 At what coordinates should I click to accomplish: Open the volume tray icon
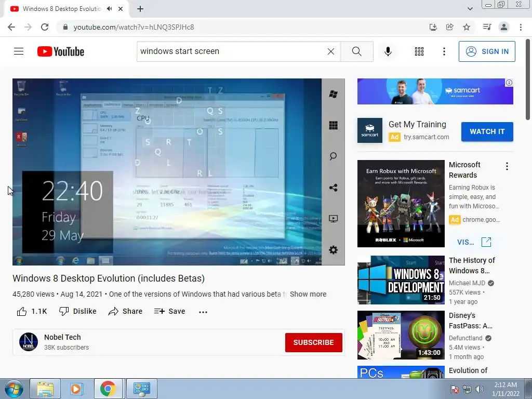(480, 389)
